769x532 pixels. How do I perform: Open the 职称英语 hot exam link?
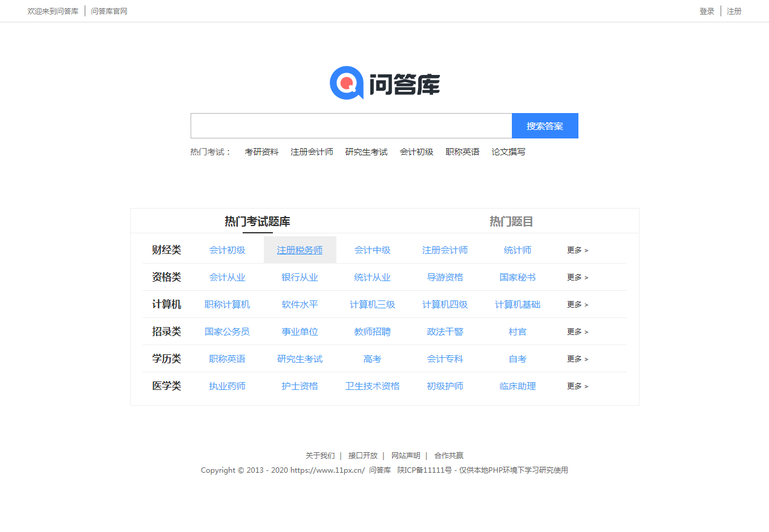(462, 152)
